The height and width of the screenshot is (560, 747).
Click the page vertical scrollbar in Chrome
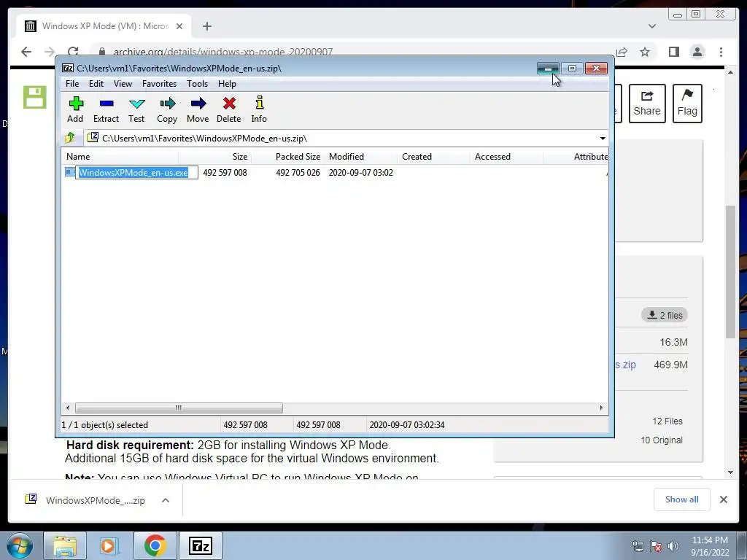(730, 271)
